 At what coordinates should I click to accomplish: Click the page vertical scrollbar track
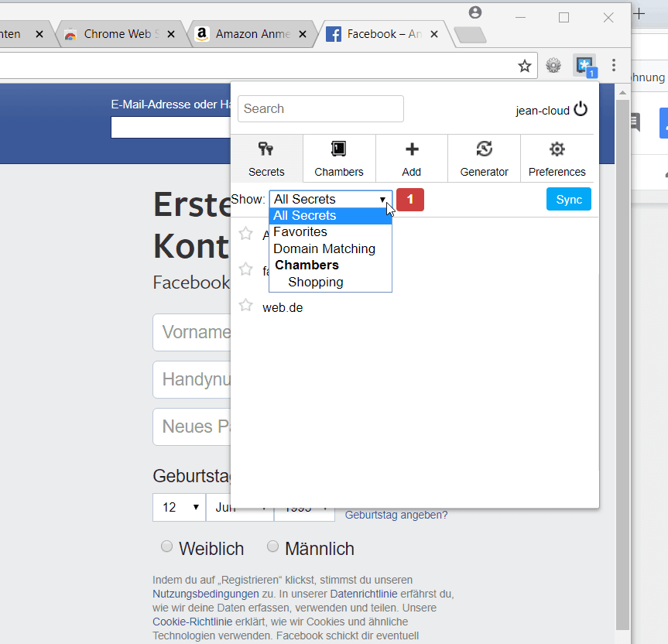coord(622,365)
